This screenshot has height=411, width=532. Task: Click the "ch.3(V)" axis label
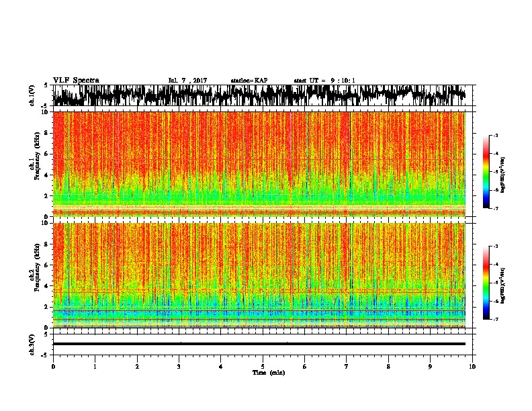point(32,345)
